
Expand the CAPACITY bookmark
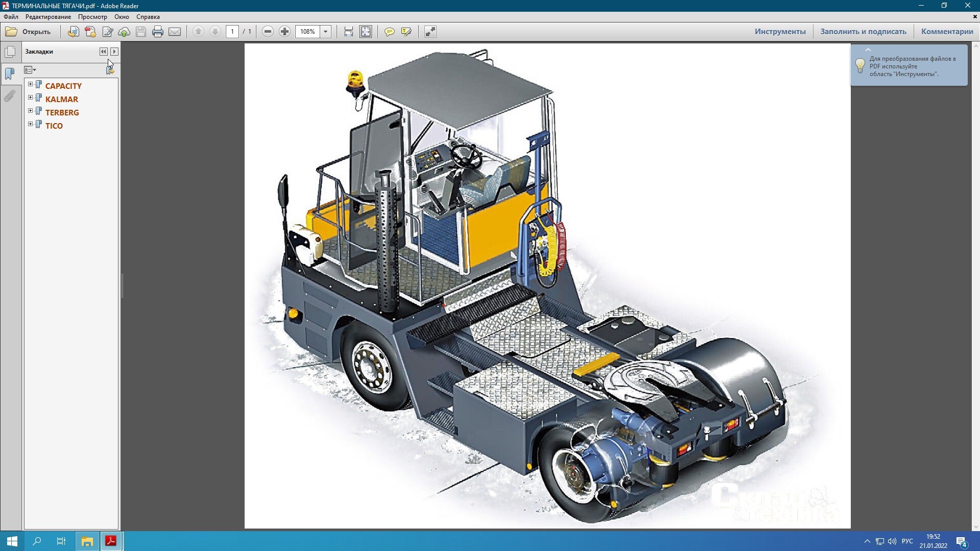30,84
